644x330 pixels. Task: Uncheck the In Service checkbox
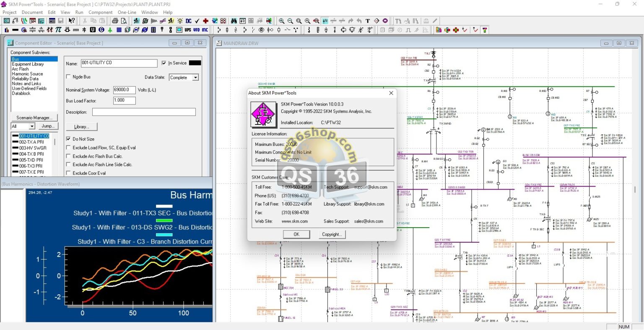pos(164,63)
